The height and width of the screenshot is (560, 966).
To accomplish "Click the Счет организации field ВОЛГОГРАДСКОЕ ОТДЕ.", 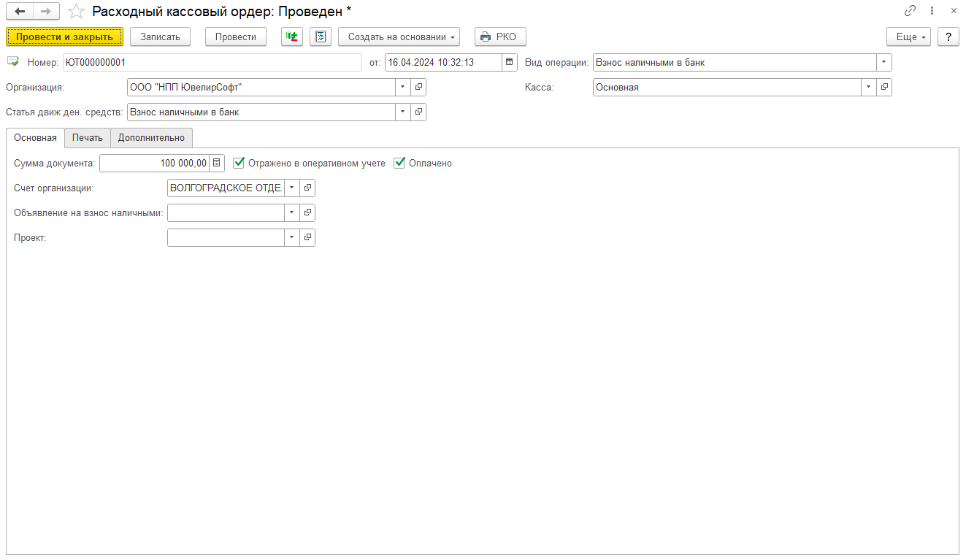I will pos(226,188).
